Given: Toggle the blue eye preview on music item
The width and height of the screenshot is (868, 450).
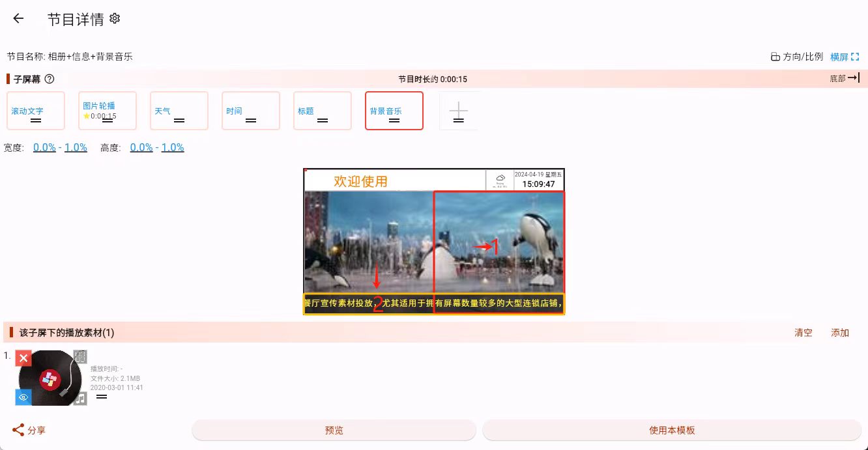Looking at the screenshot, I should [x=23, y=397].
